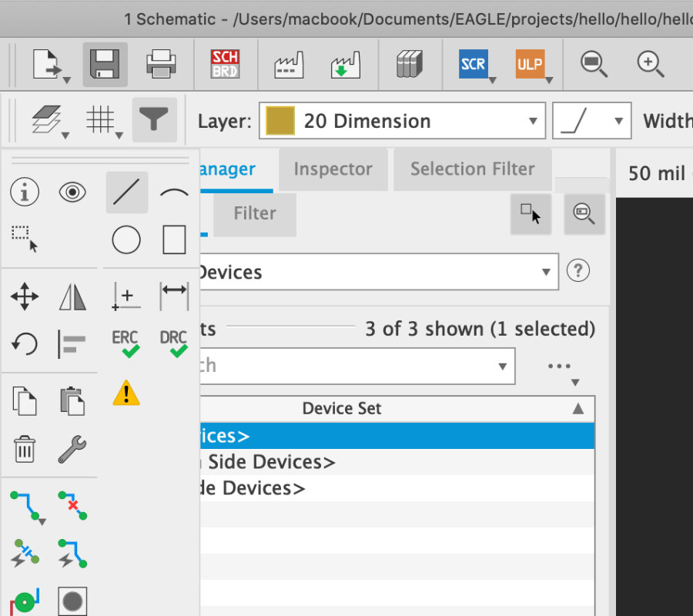Select the Circle drawing tool

pyautogui.click(x=126, y=240)
